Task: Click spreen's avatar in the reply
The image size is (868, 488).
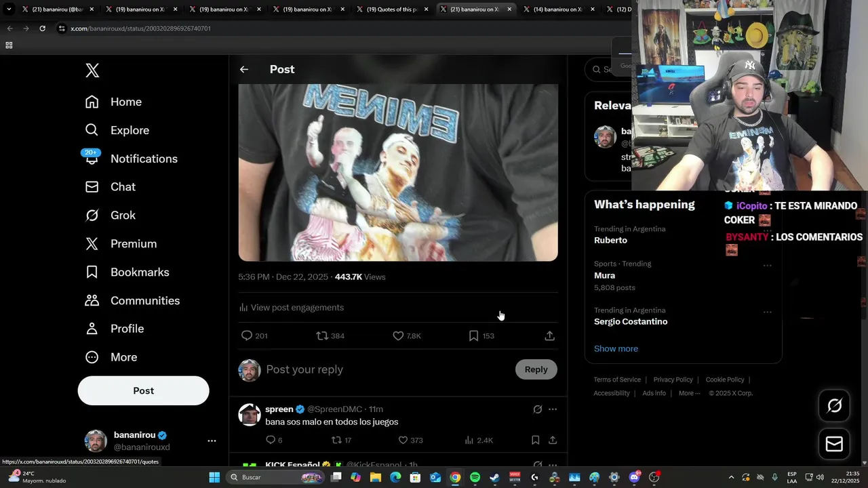Action: pos(250,415)
